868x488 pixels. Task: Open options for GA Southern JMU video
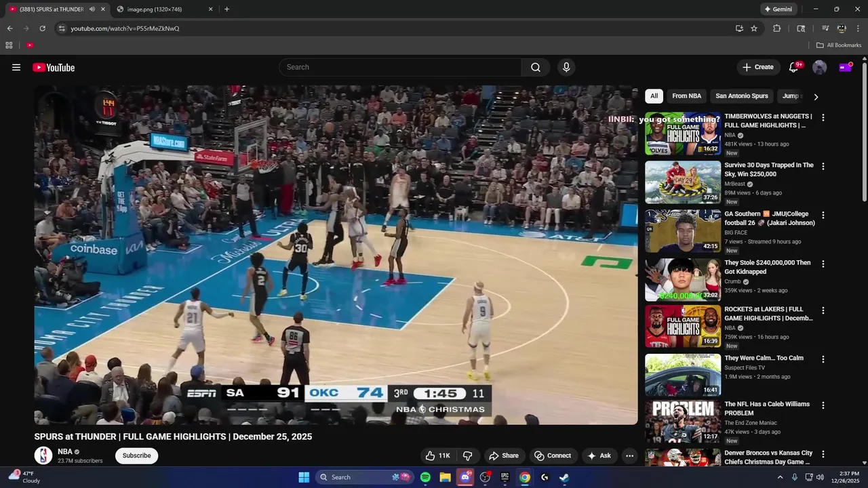[x=823, y=215]
